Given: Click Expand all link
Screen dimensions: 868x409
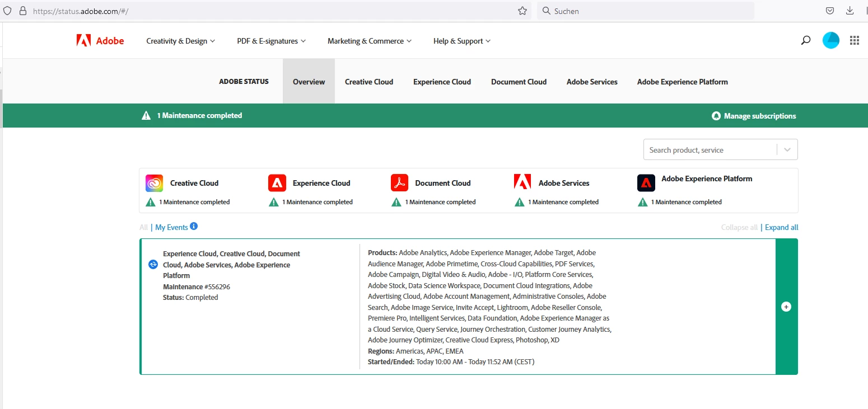Looking at the screenshot, I should (782, 227).
